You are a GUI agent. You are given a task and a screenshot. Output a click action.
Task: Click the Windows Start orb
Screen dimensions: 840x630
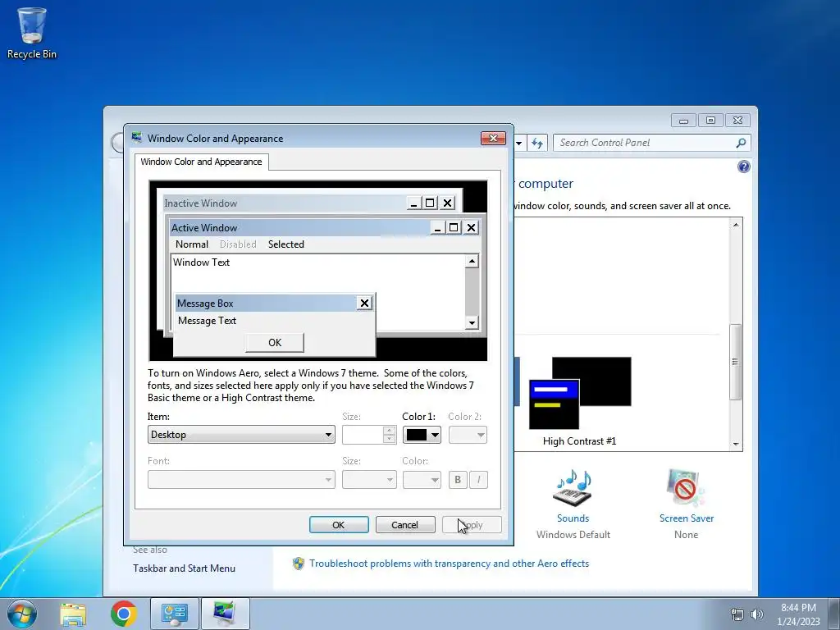22,614
